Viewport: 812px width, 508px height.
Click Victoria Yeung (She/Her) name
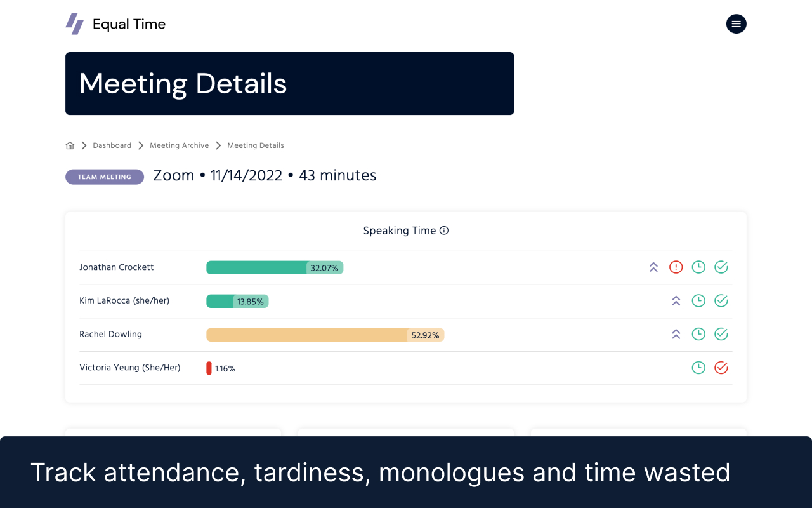point(130,368)
